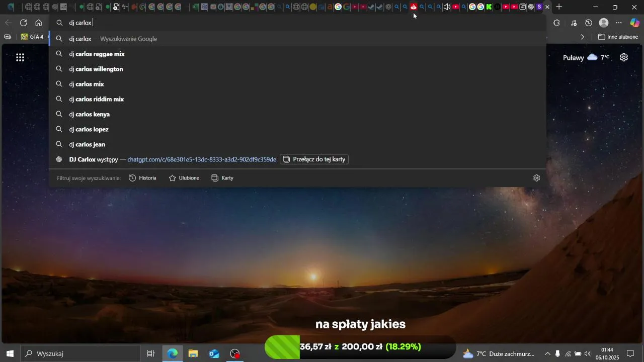
Task: Switch to the purple 'S' tab
Action: pos(539,7)
